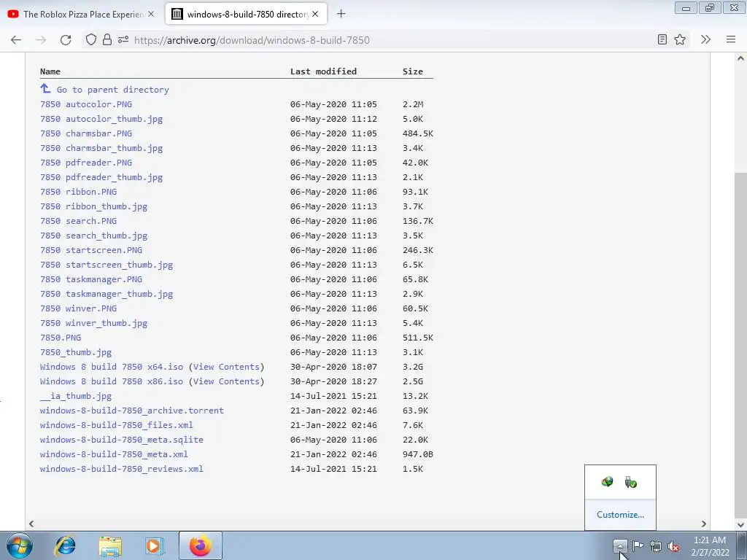Click the Firefox taskbar button
Screen dimensions: 747x560
(200, 545)
